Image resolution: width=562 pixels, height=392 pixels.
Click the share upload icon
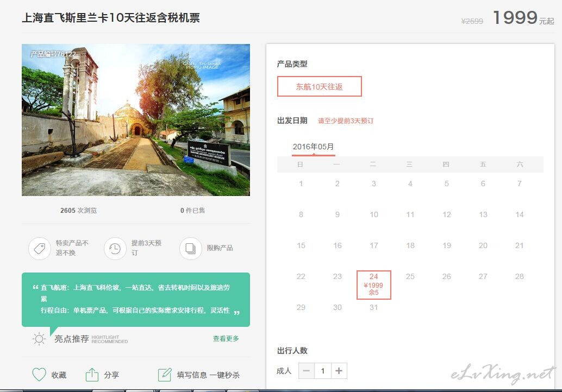[x=92, y=375]
